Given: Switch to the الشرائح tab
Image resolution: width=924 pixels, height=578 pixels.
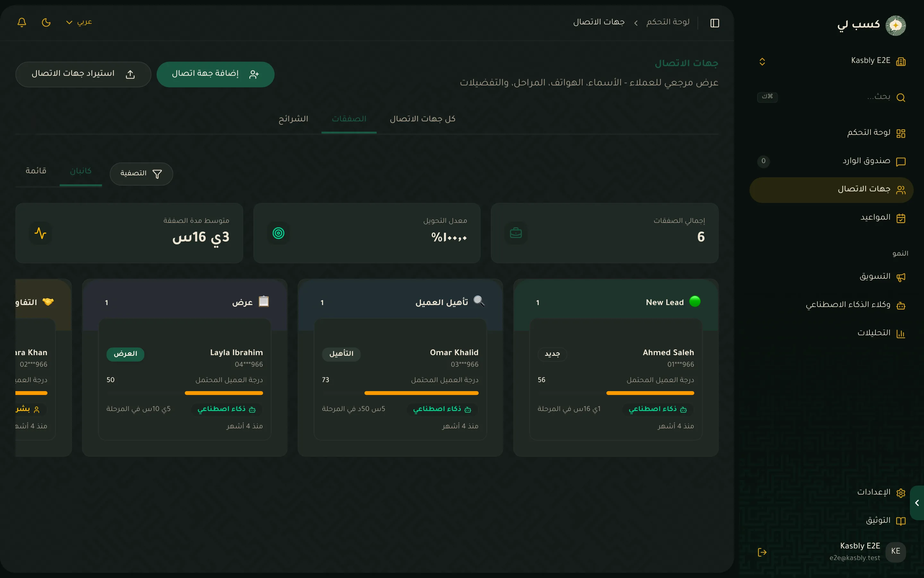Looking at the screenshot, I should pyautogui.click(x=293, y=119).
